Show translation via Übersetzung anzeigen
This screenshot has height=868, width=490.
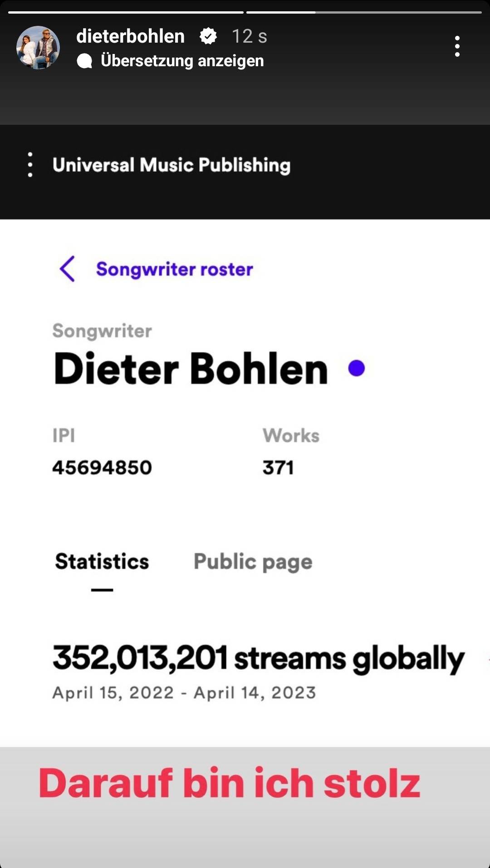[x=182, y=61]
